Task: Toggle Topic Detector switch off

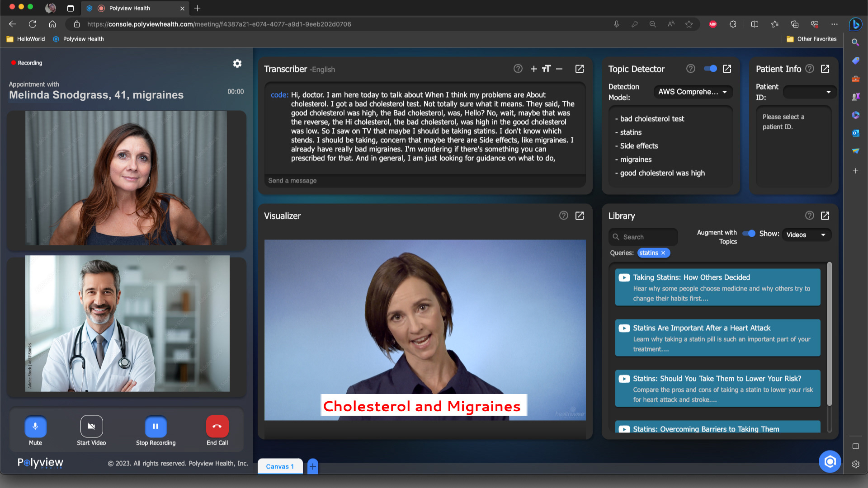Action: tap(710, 69)
